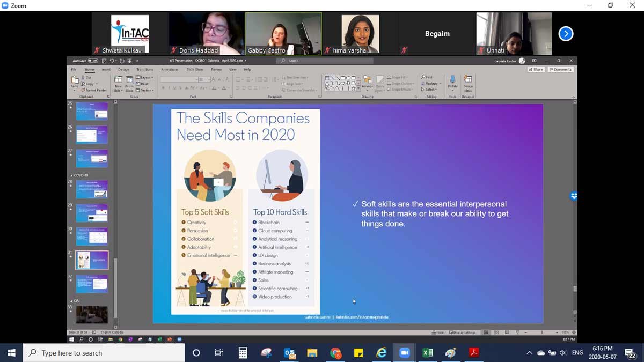This screenshot has width=644, height=362.
Task: Toggle the AutoSave switch
Action: [x=93, y=61]
